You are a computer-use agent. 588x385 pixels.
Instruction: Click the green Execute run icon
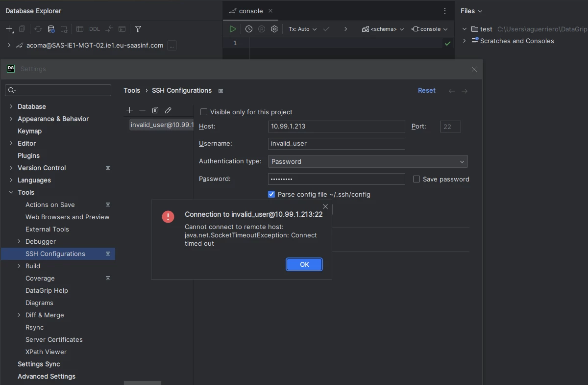(x=233, y=29)
